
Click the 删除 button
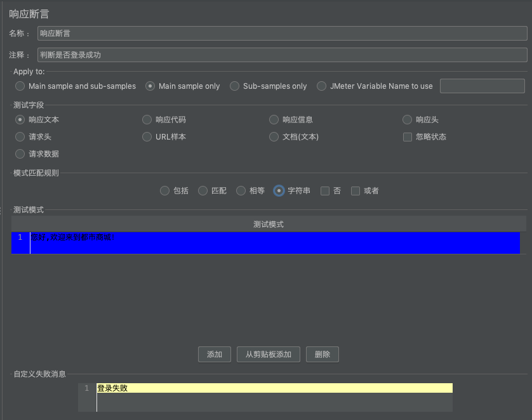click(x=323, y=355)
